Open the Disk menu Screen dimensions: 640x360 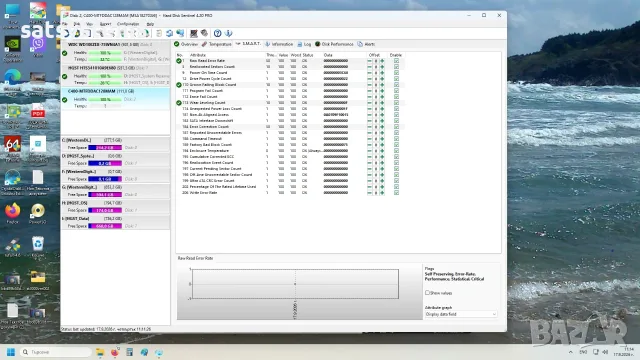[x=77, y=24]
